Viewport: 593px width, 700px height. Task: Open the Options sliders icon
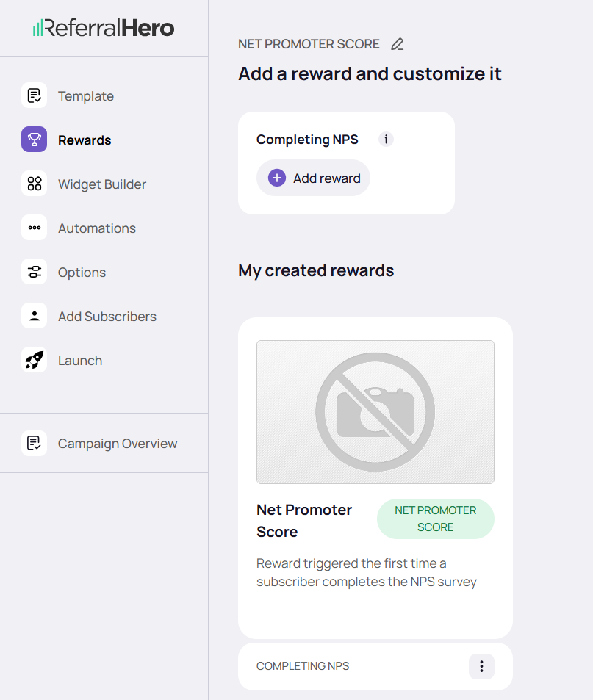[34, 272]
